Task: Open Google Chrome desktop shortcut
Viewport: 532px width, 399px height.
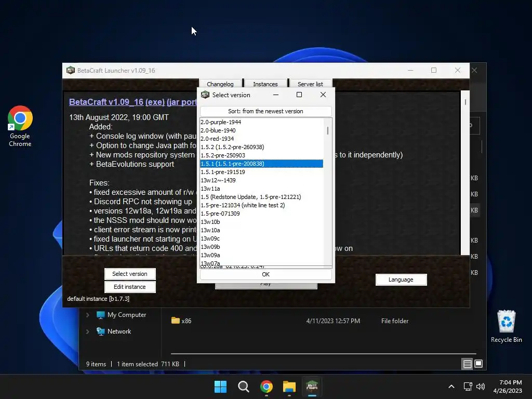Action: point(20,126)
